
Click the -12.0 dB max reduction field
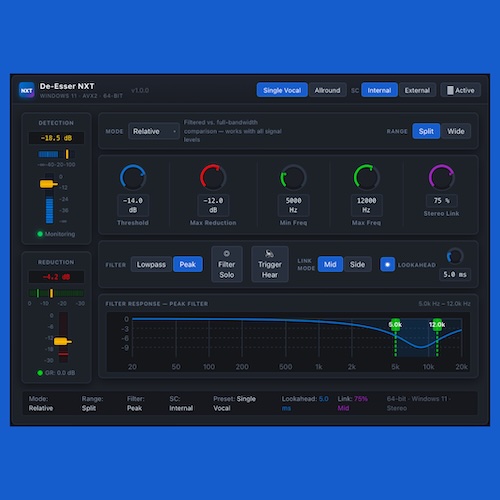pos(213,205)
